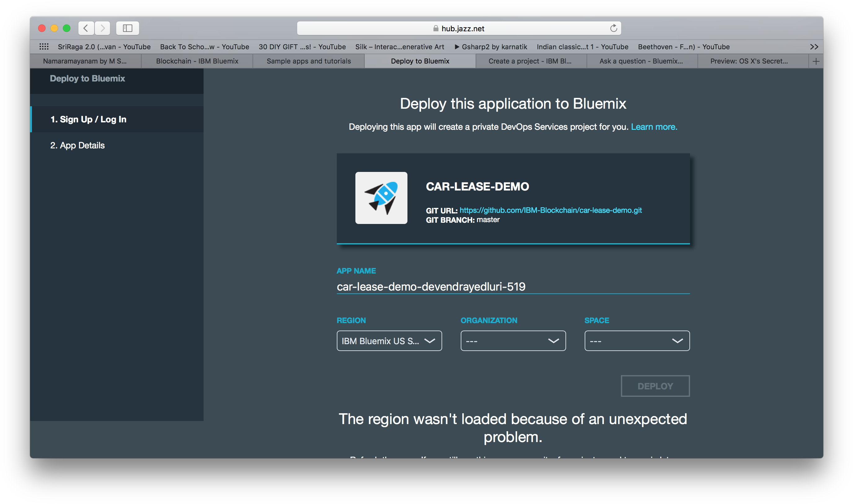Screen dimensions: 853x504
Task: Switch to the Ask a question tab
Action: (642, 61)
